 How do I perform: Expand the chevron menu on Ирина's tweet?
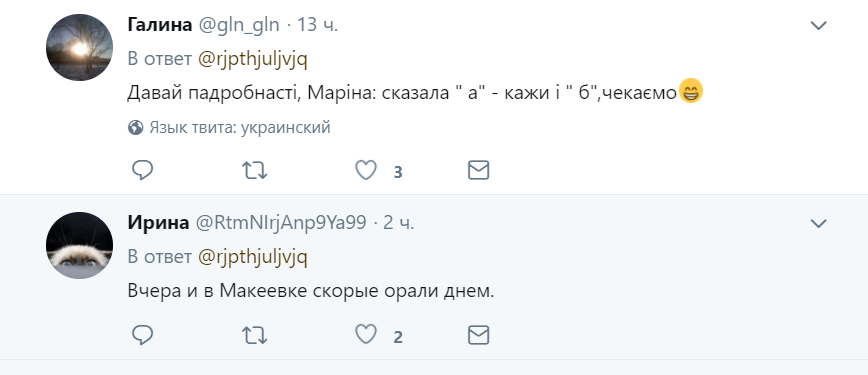coord(818,223)
